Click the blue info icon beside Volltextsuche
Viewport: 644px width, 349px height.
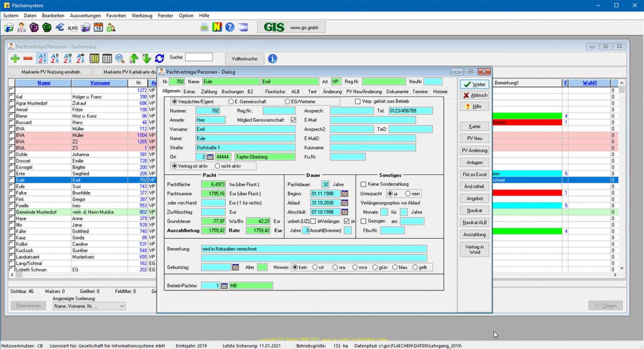[272, 58]
